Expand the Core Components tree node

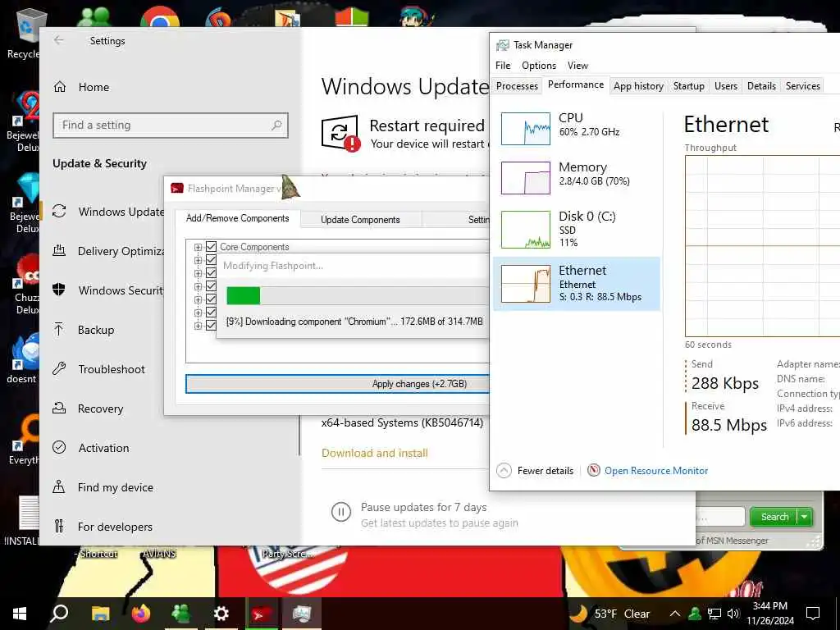(x=198, y=247)
